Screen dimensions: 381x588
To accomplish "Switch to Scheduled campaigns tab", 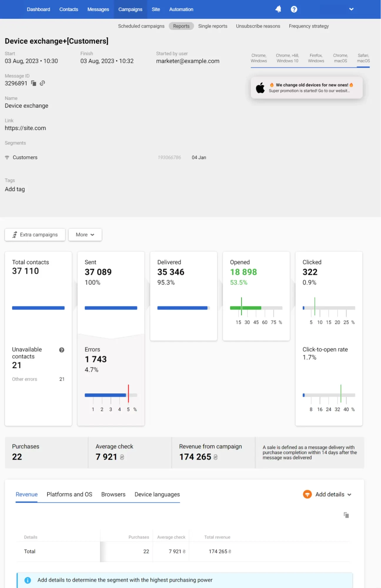I will 141,26.
